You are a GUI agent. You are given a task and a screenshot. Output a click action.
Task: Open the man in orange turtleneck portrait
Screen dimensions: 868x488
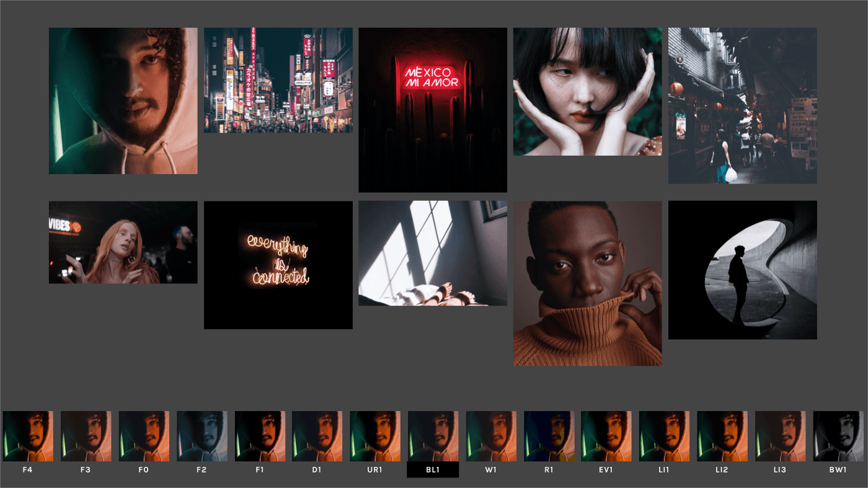click(588, 283)
